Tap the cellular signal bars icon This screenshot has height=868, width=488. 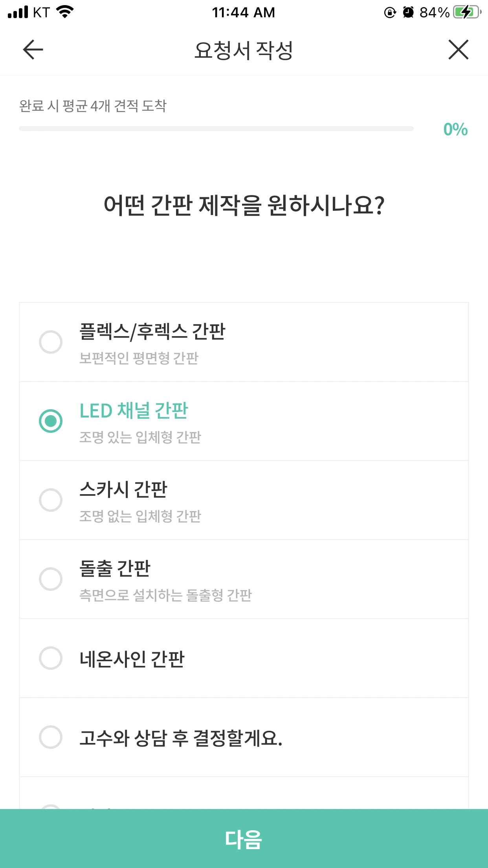point(18,13)
